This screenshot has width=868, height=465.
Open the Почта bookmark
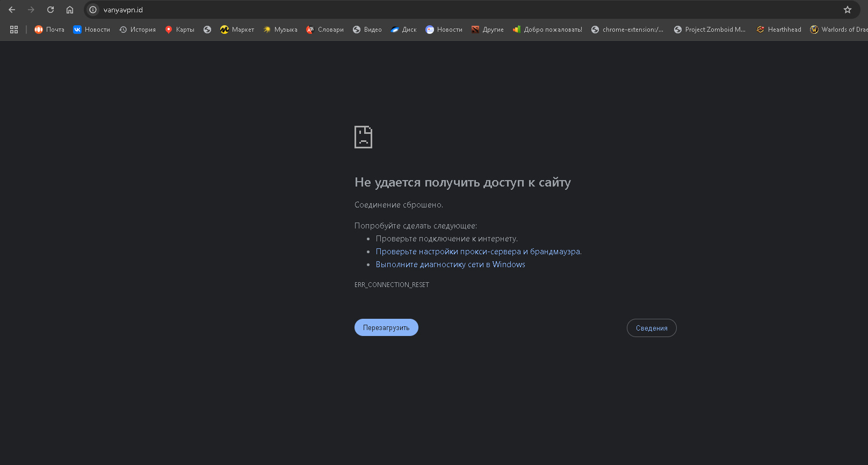point(49,30)
